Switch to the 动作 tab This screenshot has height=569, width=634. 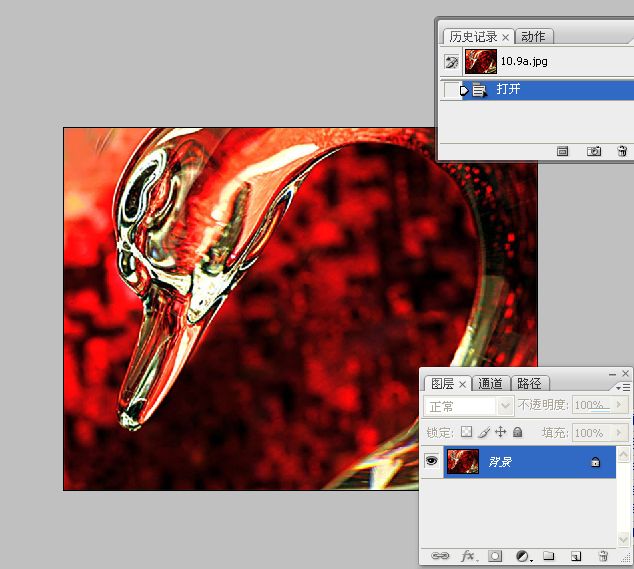[533, 36]
